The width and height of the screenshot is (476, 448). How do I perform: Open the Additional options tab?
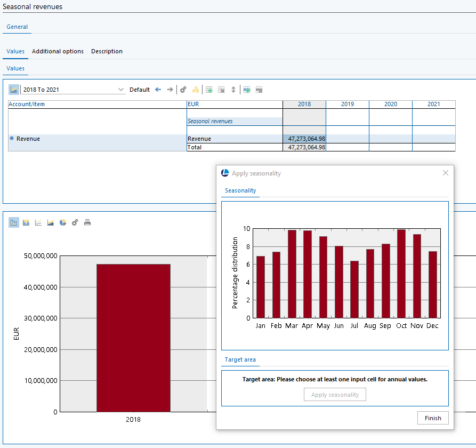click(x=58, y=51)
